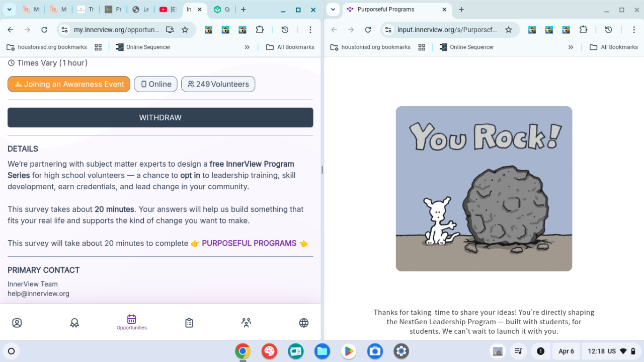Open the clipboard checklist icon in bottom navigation
644x362 pixels.
point(189,323)
